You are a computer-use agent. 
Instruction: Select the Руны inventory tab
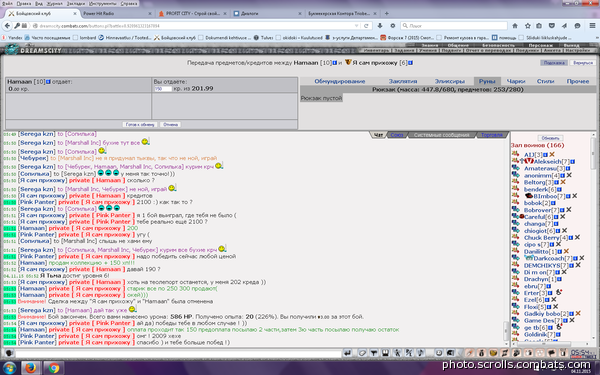487,81
